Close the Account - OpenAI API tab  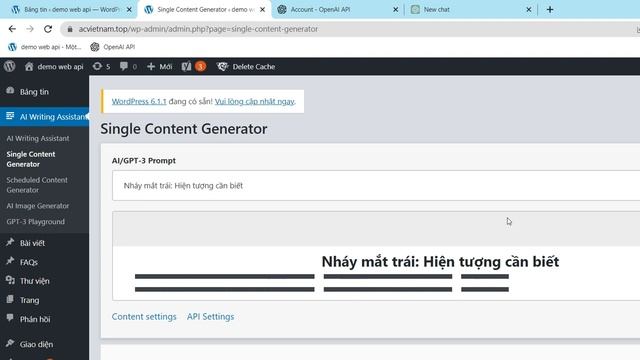click(x=396, y=9)
